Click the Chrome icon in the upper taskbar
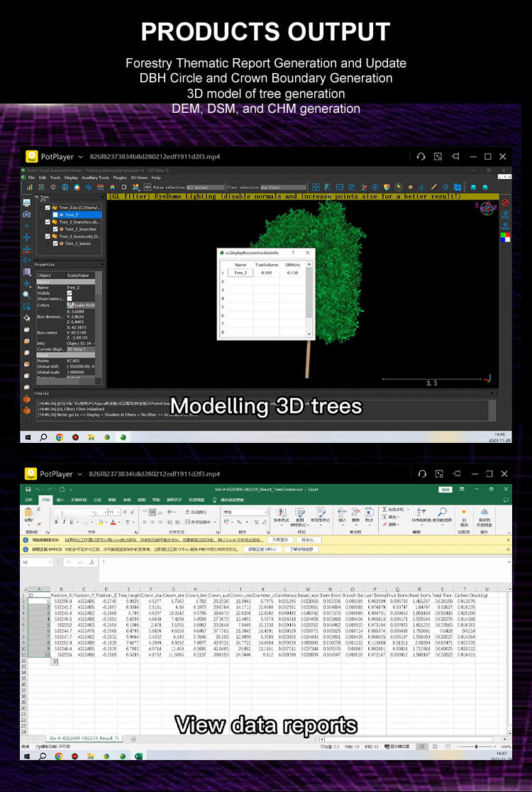The width and height of the screenshot is (532, 792). point(60,437)
